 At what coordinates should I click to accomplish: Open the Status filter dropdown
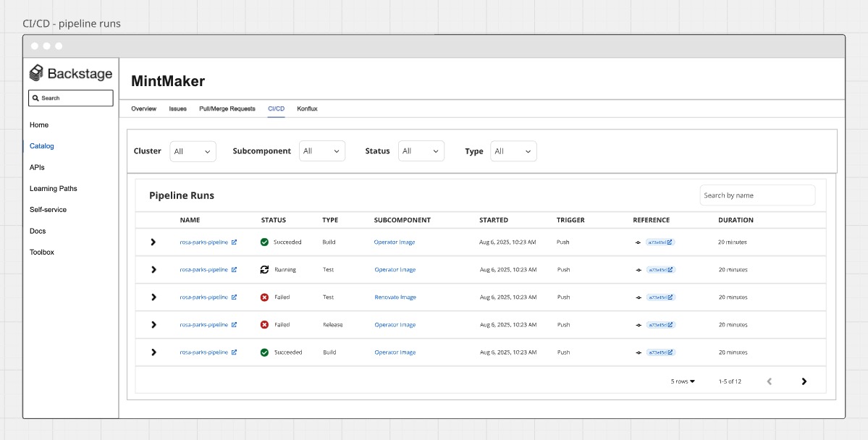click(421, 151)
